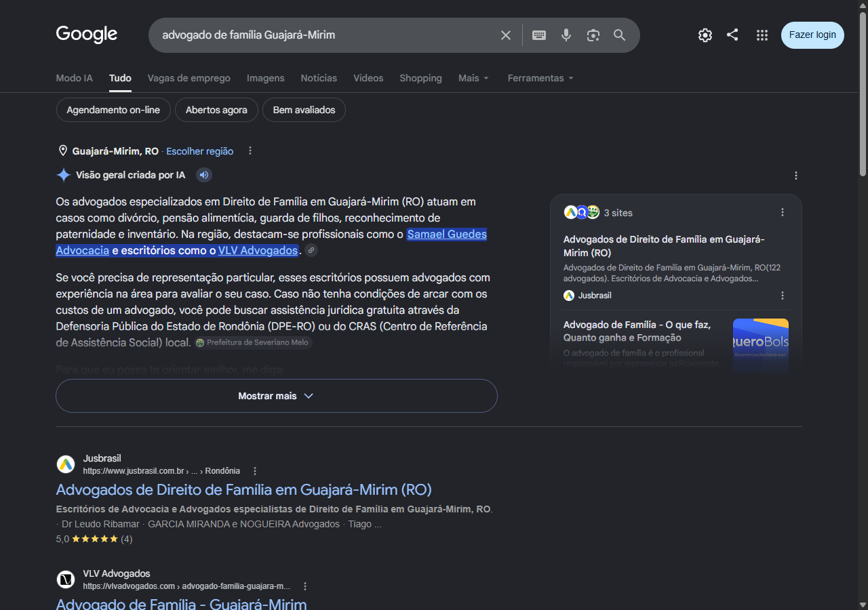Open Google Lens image search
The height and width of the screenshot is (610, 868).
(x=593, y=35)
